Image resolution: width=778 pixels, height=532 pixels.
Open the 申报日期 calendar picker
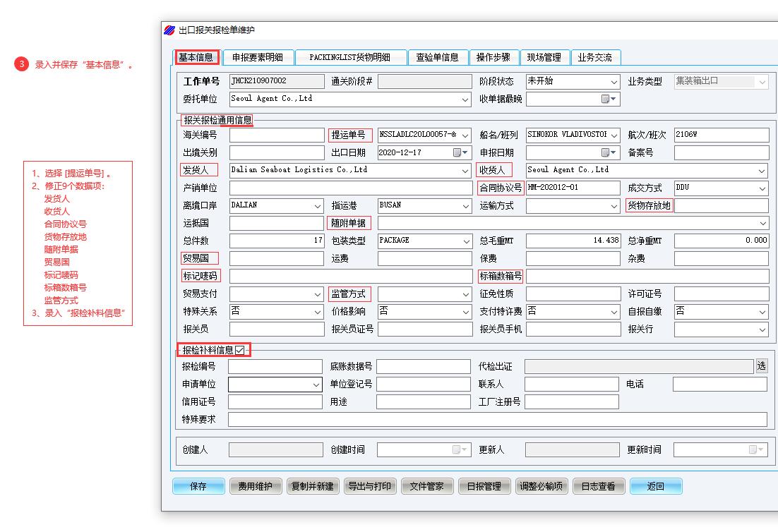[x=609, y=153]
